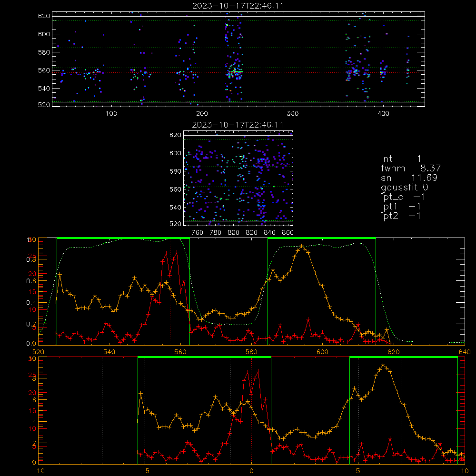The width and height of the screenshot is (476, 476).
Task: Click the 0.4 label on the third plot y-axis
Action: coord(31,303)
